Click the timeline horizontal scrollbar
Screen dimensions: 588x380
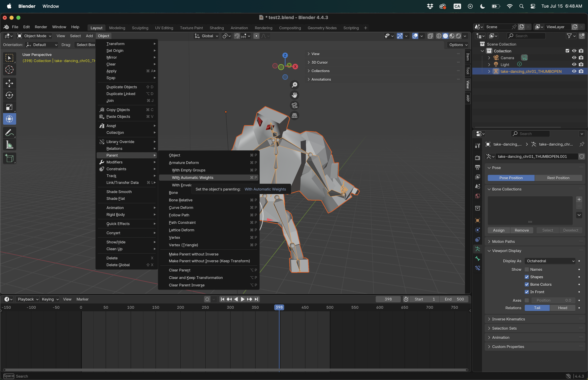(236, 370)
